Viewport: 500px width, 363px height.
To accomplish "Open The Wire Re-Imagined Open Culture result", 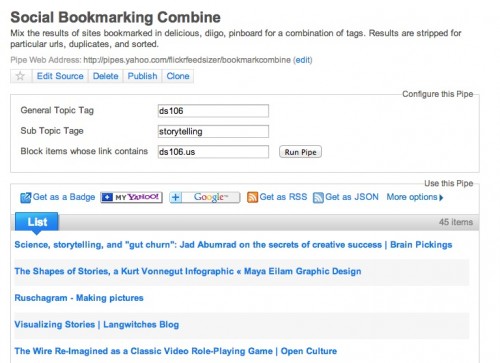I will [176, 351].
